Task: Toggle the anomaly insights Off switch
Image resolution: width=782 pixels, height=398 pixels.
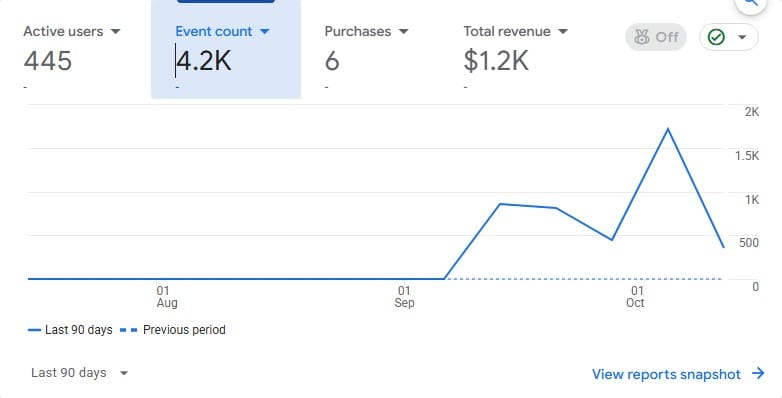Action: pyautogui.click(x=656, y=37)
